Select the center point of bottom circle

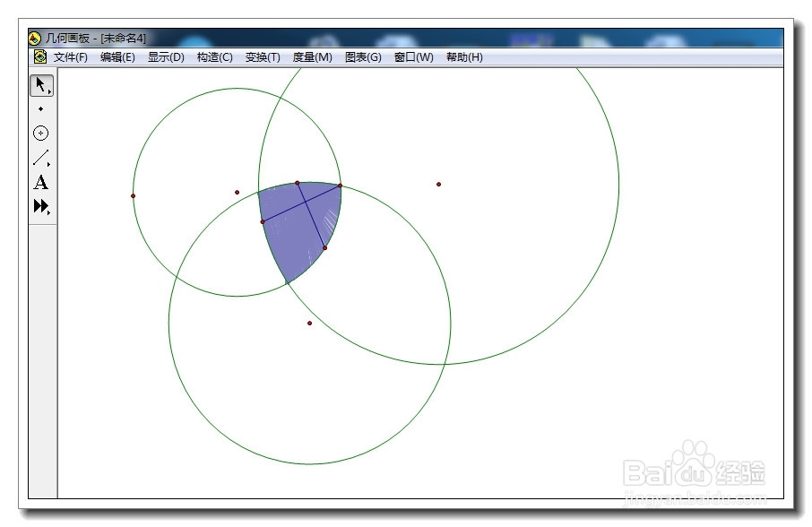tap(310, 323)
